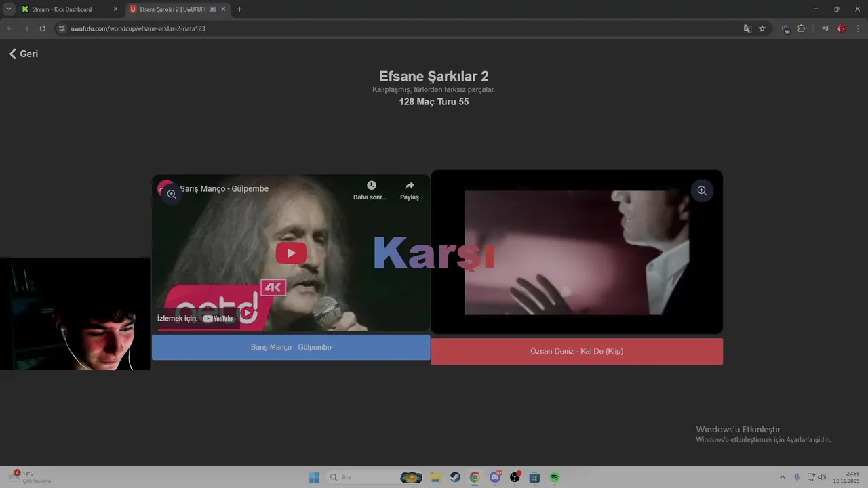Click the Özcan Deniz video thumbnail
This screenshot has width=868, height=488.
click(576, 252)
